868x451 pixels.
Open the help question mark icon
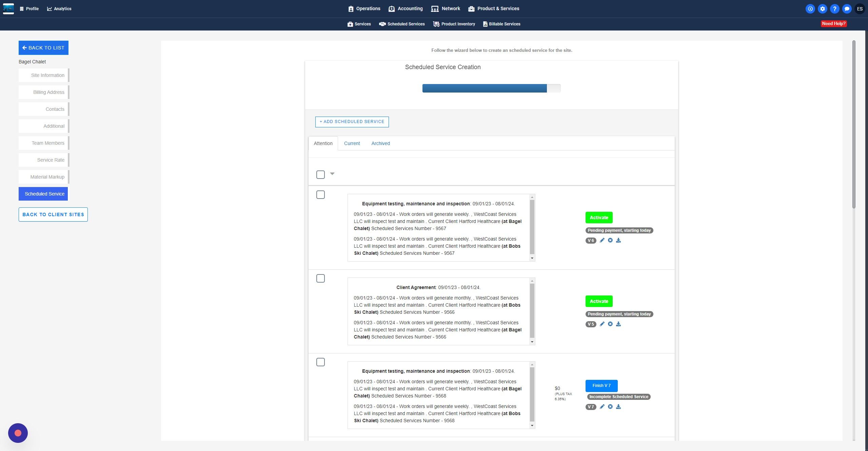(x=834, y=9)
